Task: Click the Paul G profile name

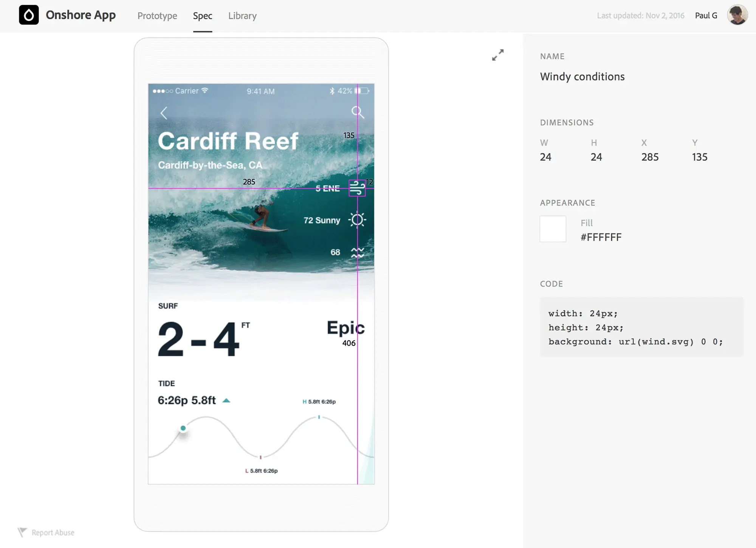Action: click(x=706, y=15)
